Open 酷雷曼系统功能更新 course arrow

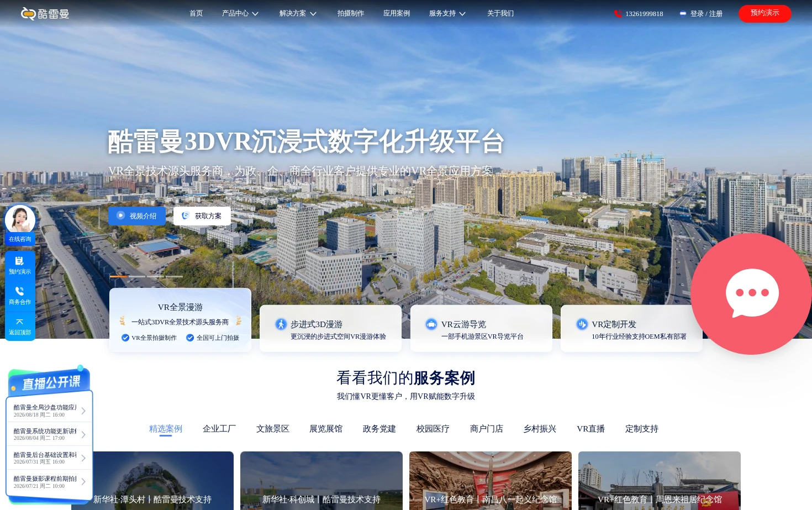83,434
